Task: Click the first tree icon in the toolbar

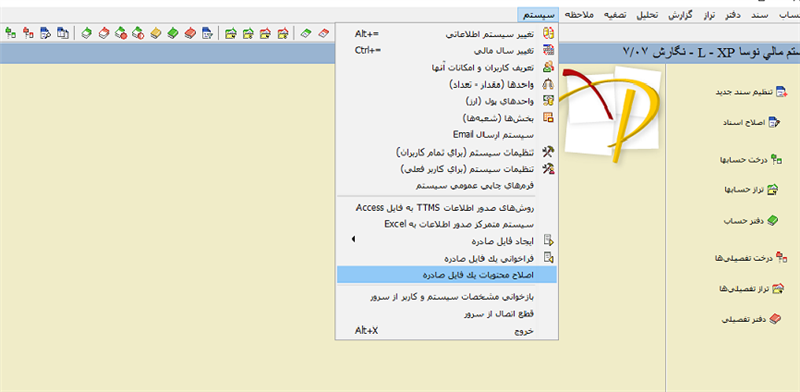Action: [x=10, y=34]
